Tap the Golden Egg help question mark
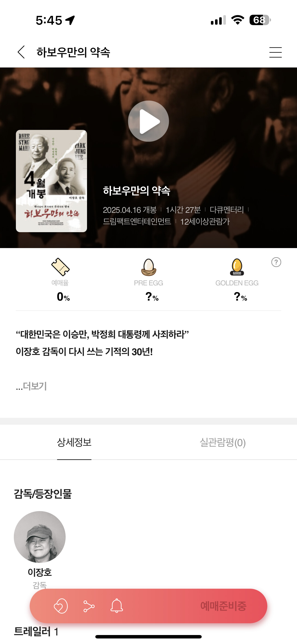297x644 pixels. pyautogui.click(x=276, y=262)
